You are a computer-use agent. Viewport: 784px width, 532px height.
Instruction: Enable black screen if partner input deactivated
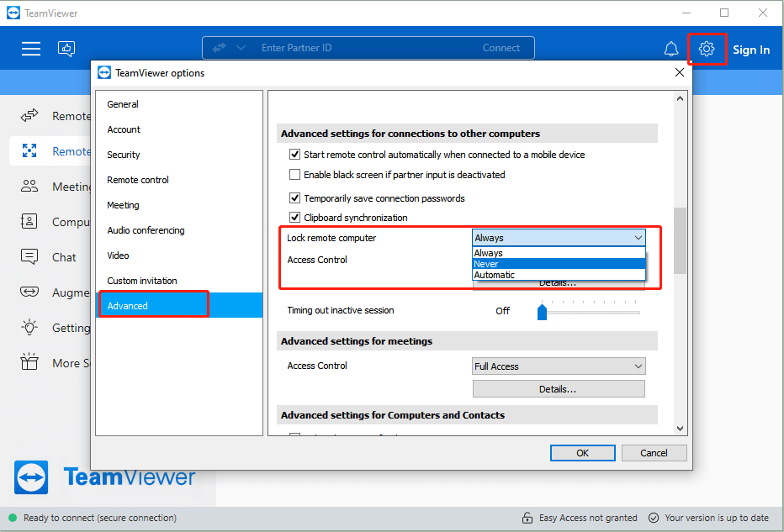coord(295,174)
